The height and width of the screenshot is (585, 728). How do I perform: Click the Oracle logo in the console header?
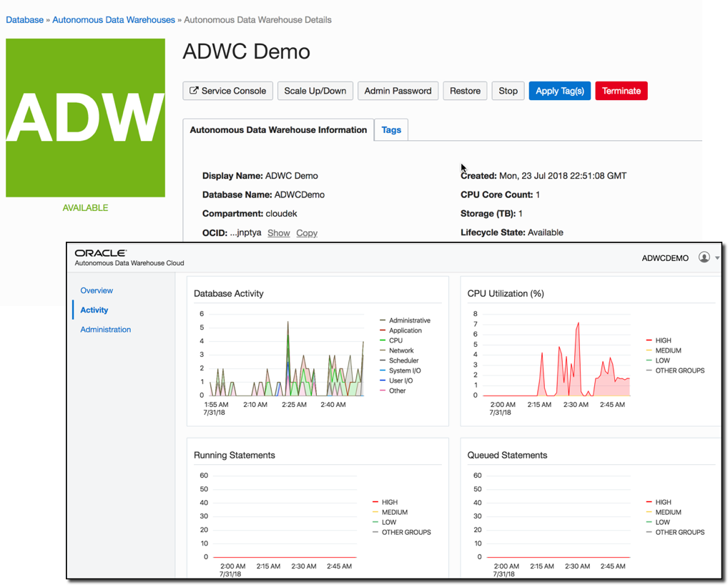(x=101, y=252)
